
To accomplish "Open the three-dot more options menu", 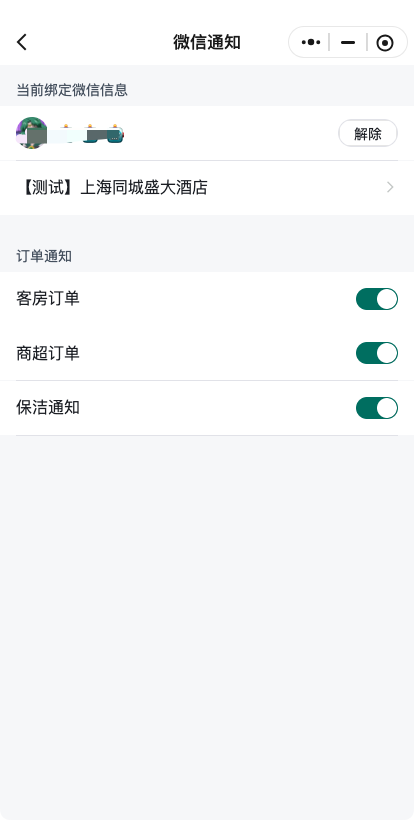I will [x=311, y=42].
